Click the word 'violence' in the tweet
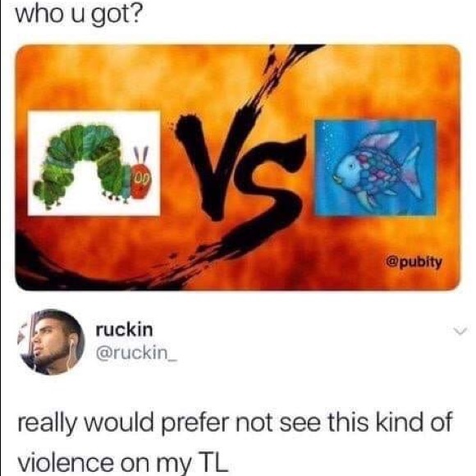Viewport: 476px width, 476px height. click(65, 462)
